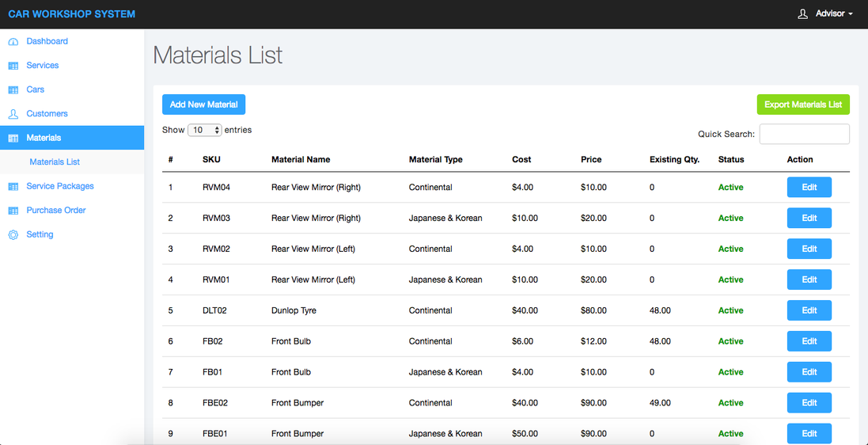Expand the Show entries count selector
Image resolution: width=868 pixels, height=445 pixels.
coord(204,130)
